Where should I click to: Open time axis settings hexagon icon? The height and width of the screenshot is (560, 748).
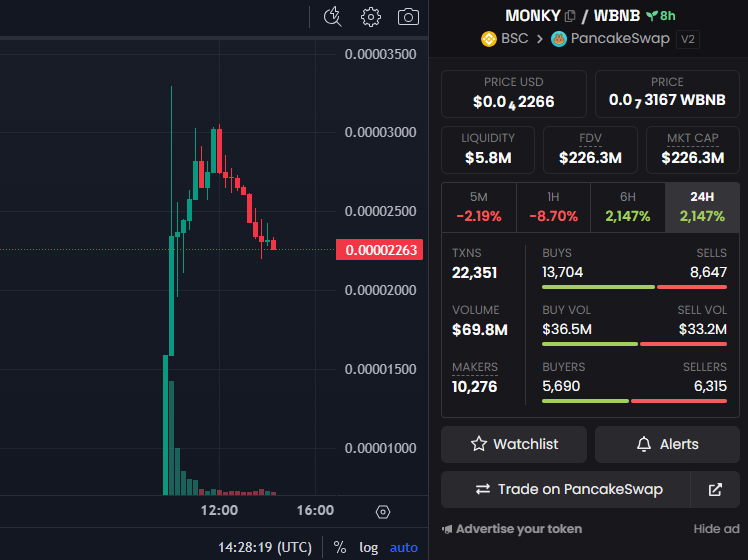(383, 512)
